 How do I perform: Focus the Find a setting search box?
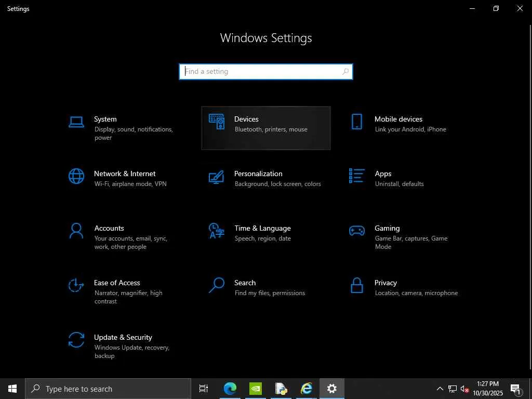point(266,72)
